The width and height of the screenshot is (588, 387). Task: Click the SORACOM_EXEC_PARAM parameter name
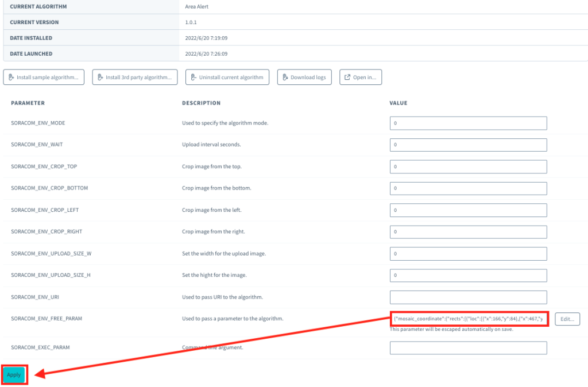[40, 347]
